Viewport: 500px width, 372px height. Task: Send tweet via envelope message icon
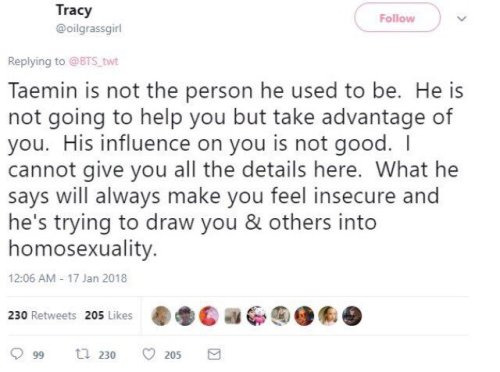(214, 354)
